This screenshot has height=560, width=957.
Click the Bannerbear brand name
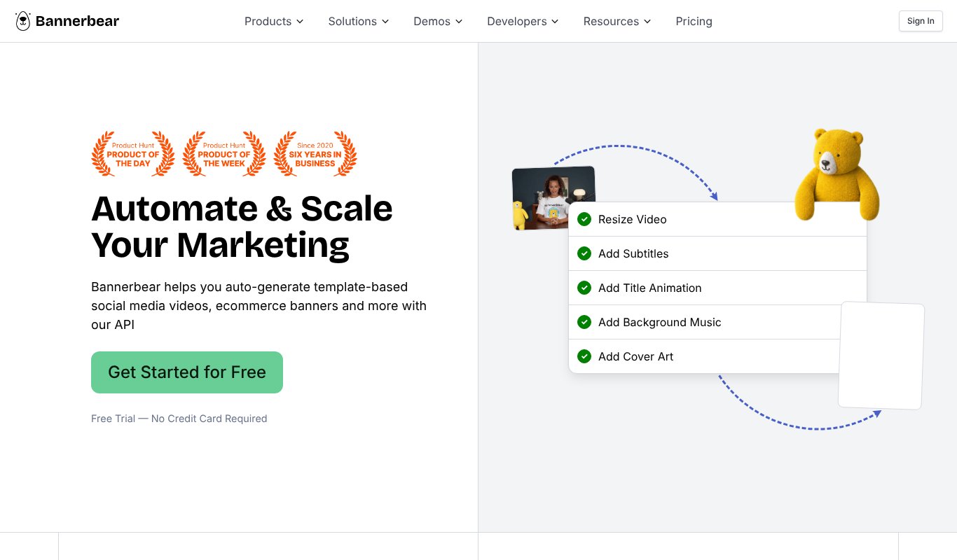pos(77,21)
